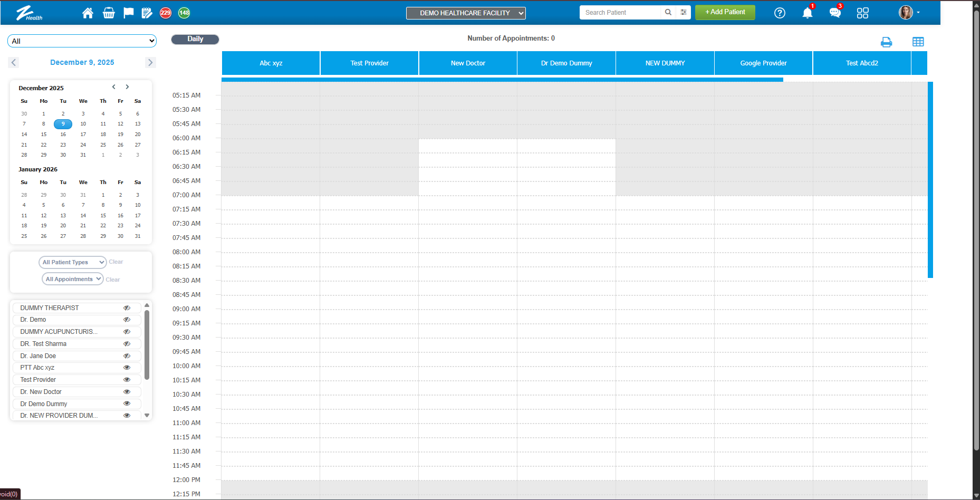
Task: Expand the All Patient Types dropdown
Action: coord(73,262)
